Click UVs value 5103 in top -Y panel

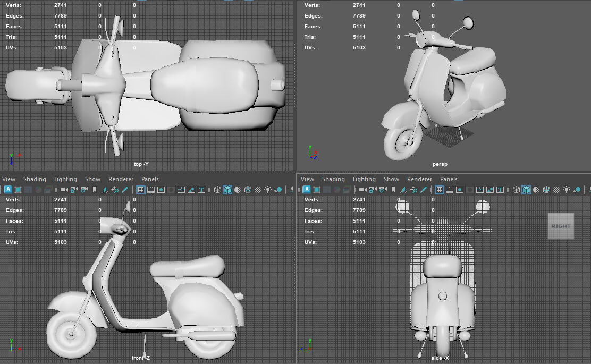60,47
